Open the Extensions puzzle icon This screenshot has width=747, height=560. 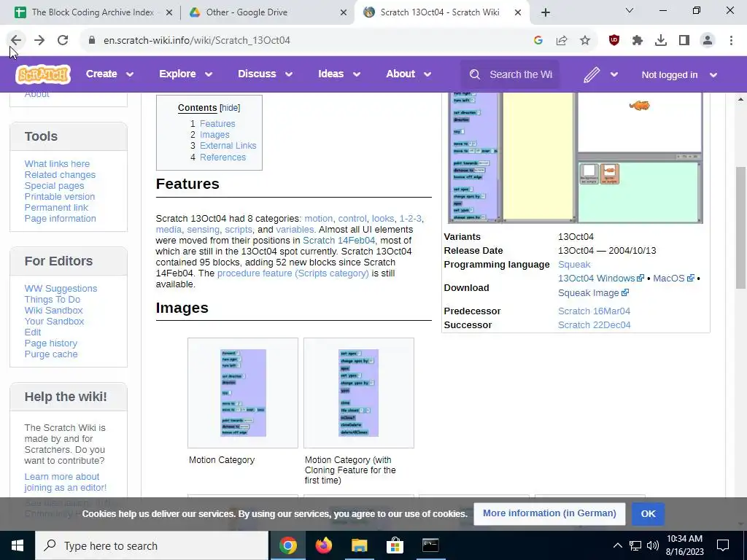click(x=638, y=41)
